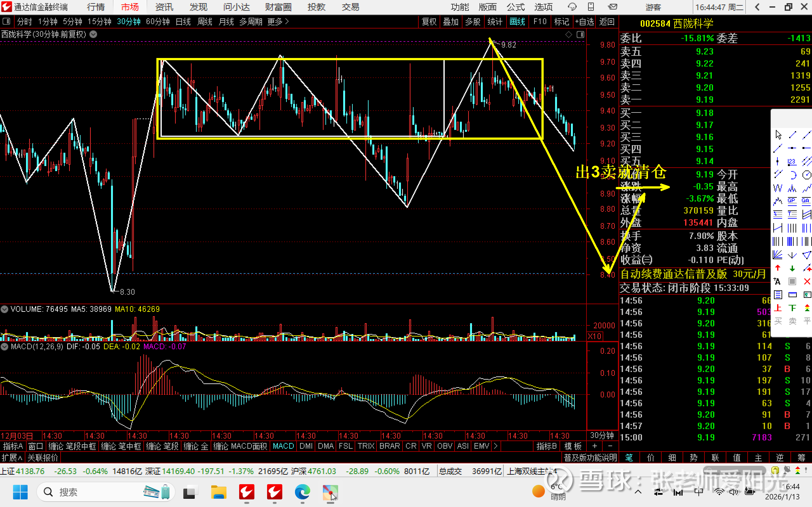
Task: Toggle the side panel icon at chart top-right
Action: [580, 35]
